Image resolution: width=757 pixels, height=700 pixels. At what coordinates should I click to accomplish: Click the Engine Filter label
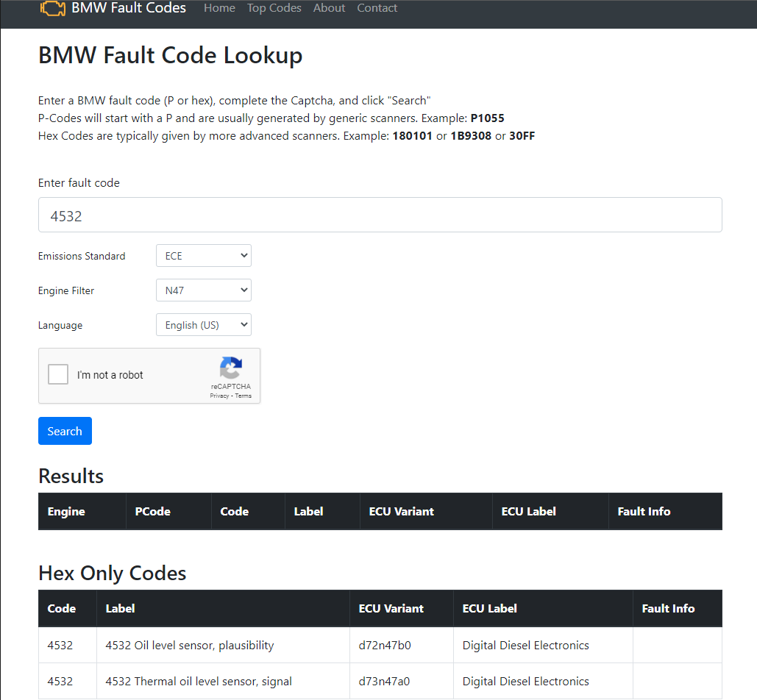point(66,290)
